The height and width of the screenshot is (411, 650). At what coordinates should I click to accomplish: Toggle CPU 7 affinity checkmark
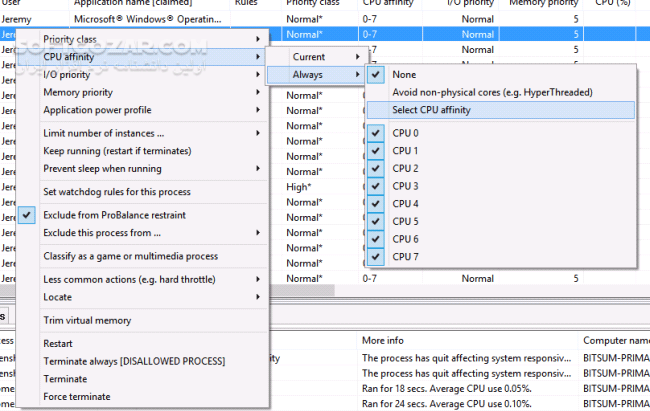405,257
